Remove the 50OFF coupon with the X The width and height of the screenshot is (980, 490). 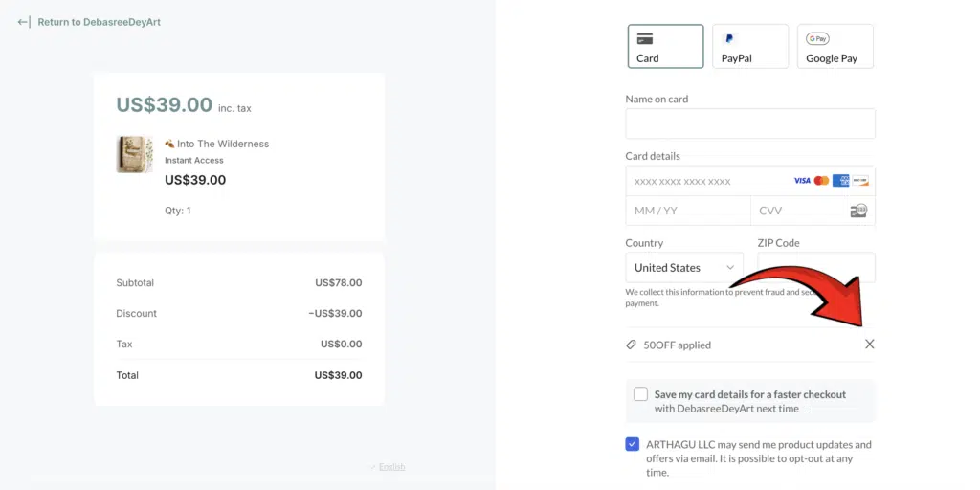click(x=869, y=344)
